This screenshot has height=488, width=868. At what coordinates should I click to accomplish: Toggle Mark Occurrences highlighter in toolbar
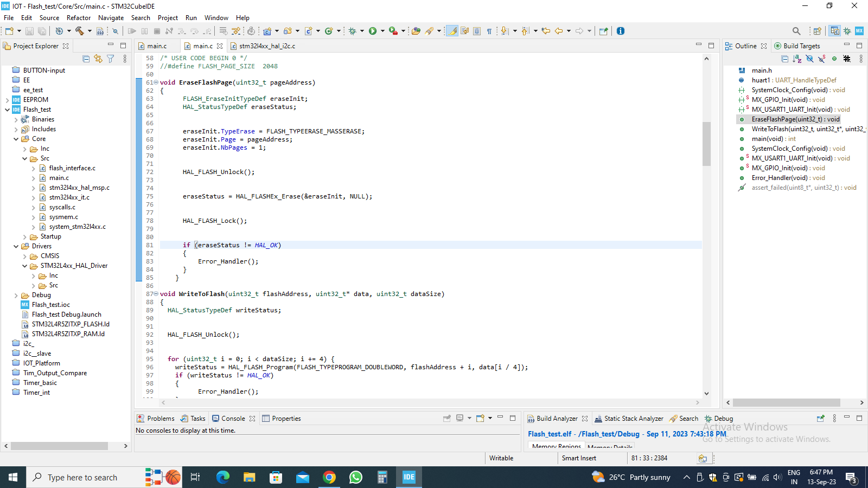pos(452,31)
